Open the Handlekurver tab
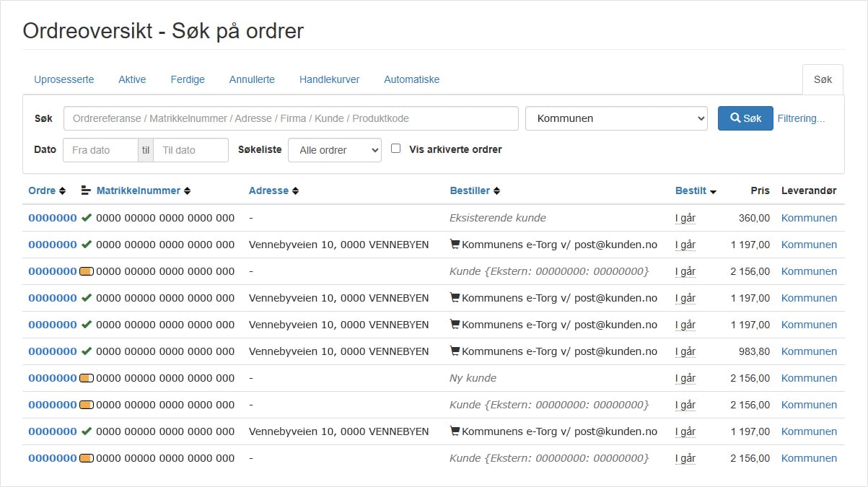 pyautogui.click(x=329, y=79)
